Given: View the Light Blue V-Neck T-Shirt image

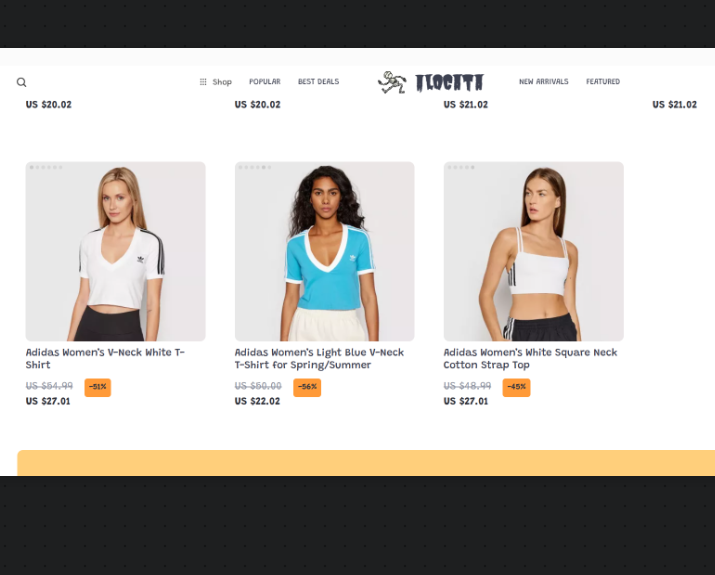Looking at the screenshot, I should 325,251.
